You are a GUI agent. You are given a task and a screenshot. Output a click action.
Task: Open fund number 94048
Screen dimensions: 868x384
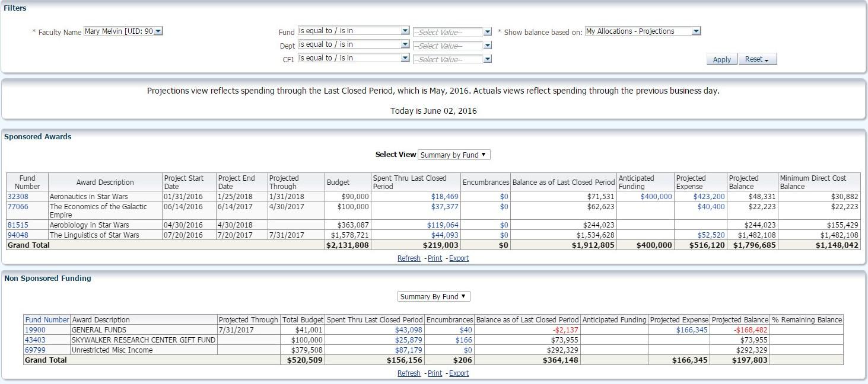[x=18, y=235]
